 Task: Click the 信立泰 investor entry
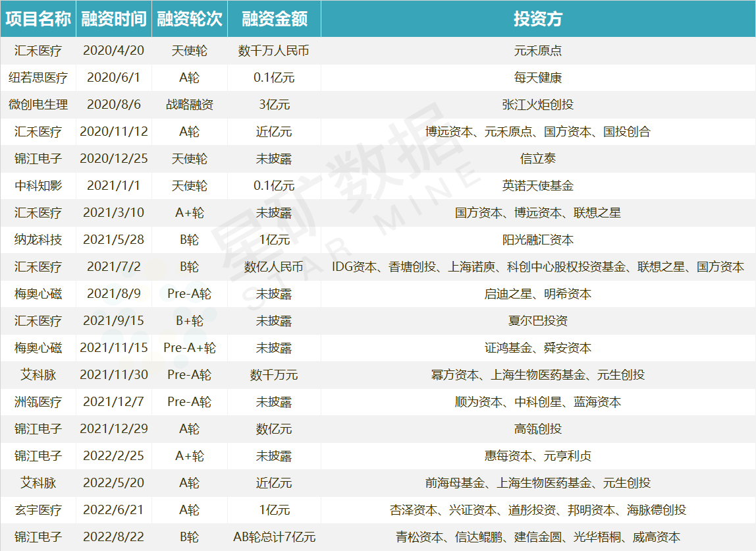point(537,158)
